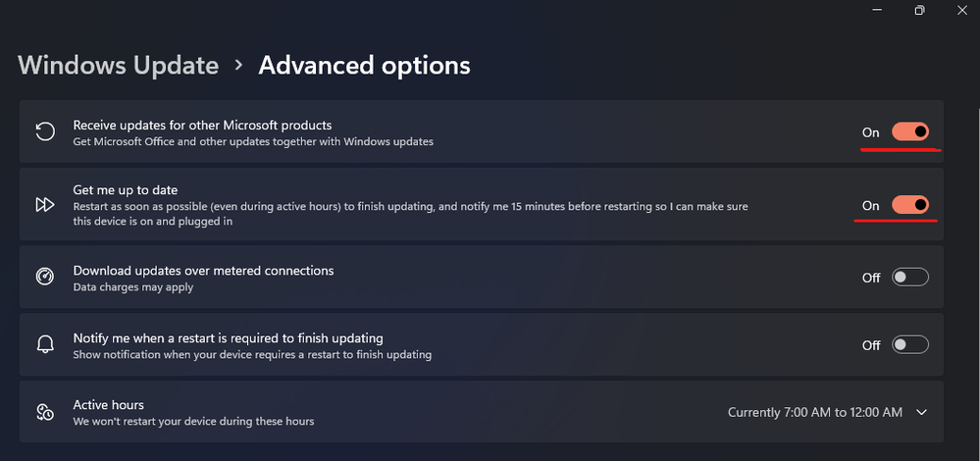Open the Currently 7:00 AM to 12:00 AM setting

pos(814,413)
